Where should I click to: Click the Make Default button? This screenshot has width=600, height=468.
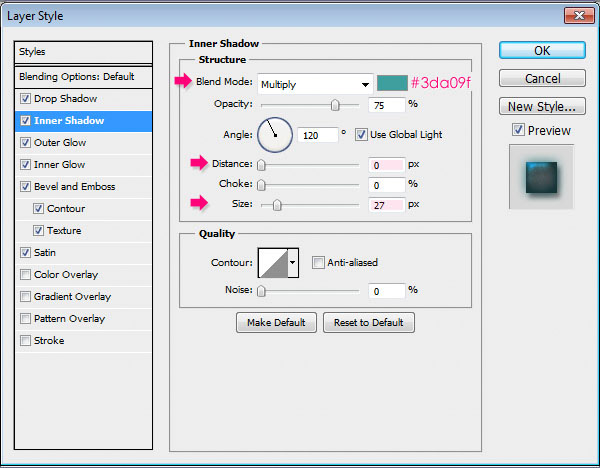pyautogui.click(x=276, y=323)
